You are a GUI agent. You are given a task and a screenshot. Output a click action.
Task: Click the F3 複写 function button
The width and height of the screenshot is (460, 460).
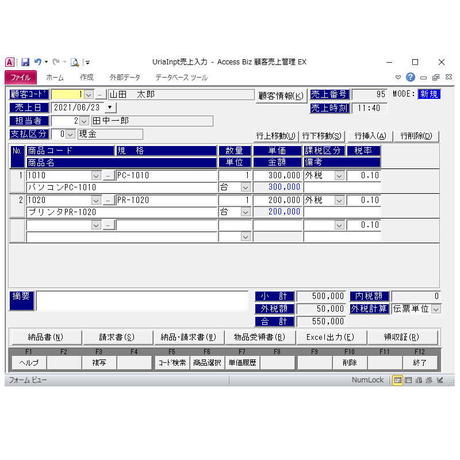pos(99,363)
